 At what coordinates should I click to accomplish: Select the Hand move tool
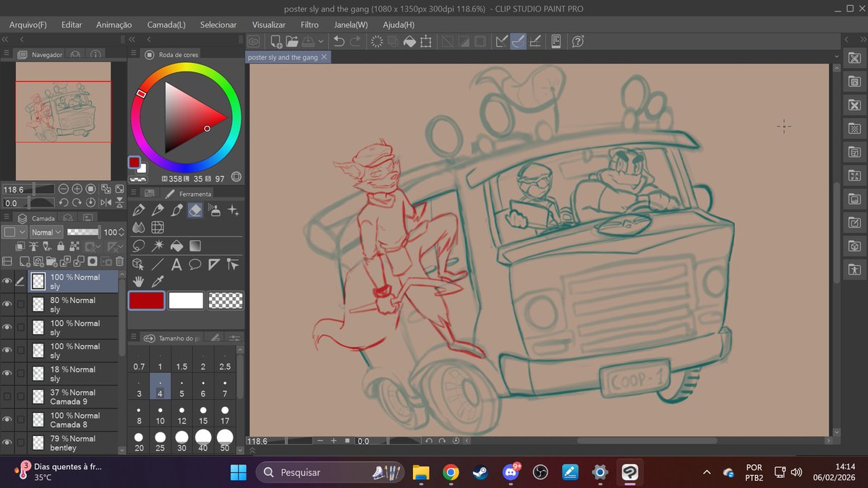(139, 281)
